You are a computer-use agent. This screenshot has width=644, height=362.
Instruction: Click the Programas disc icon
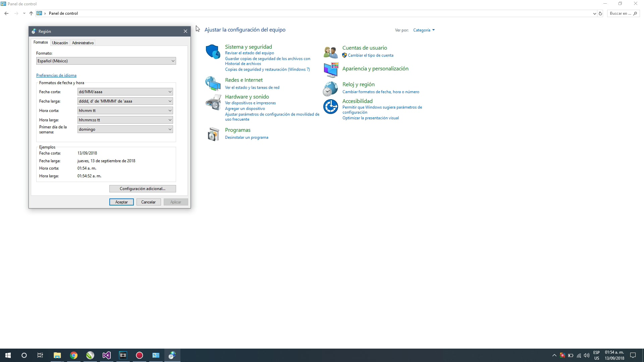coord(213,134)
